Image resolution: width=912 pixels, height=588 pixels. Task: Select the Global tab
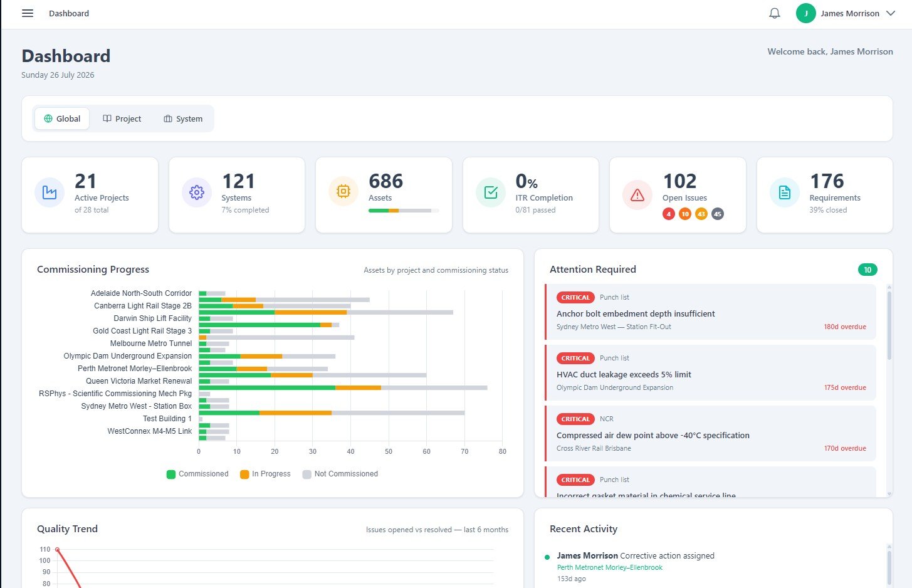click(x=62, y=118)
